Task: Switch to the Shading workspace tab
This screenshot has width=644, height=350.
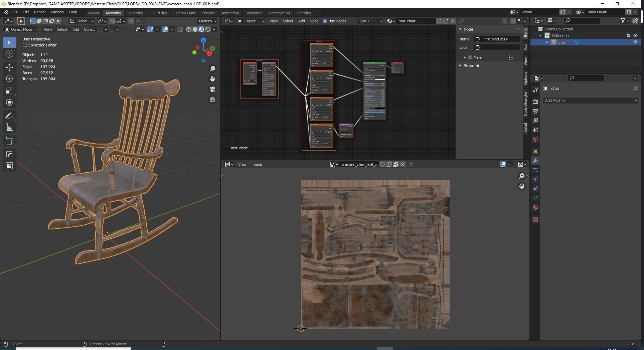Action: [208, 13]
